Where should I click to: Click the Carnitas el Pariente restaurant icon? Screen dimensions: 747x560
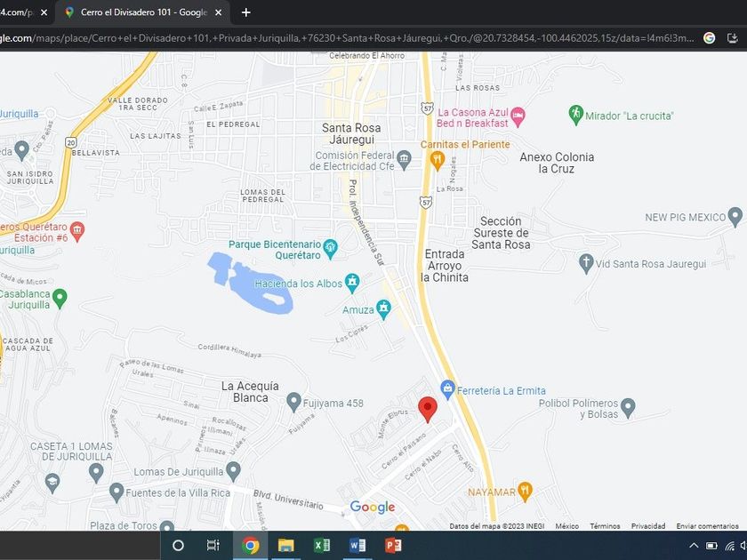click(437, 161)
